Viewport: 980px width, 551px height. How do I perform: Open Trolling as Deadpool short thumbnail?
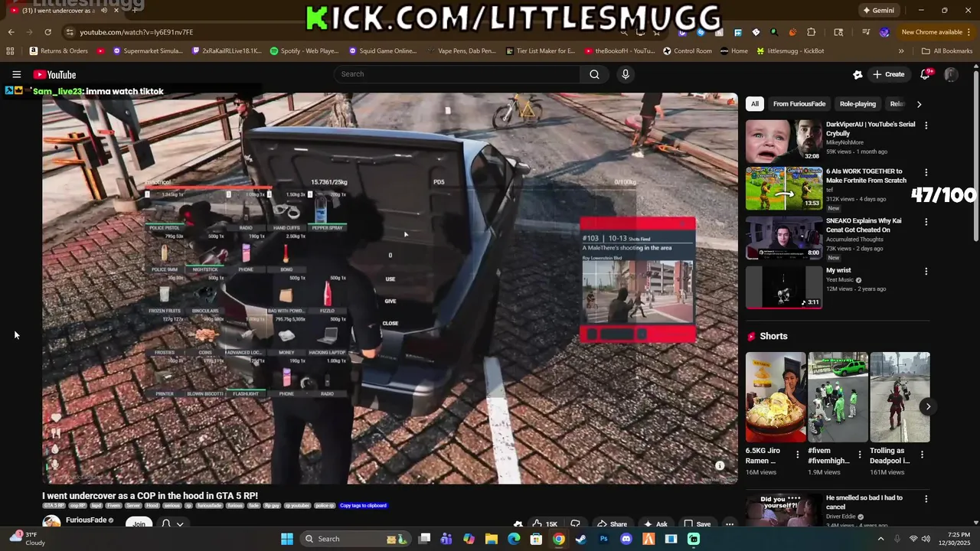900,397
